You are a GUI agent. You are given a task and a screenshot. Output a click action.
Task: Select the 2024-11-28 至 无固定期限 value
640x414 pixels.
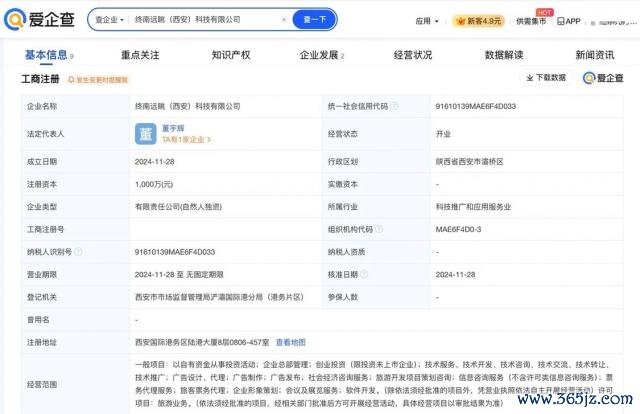[179, 274]
